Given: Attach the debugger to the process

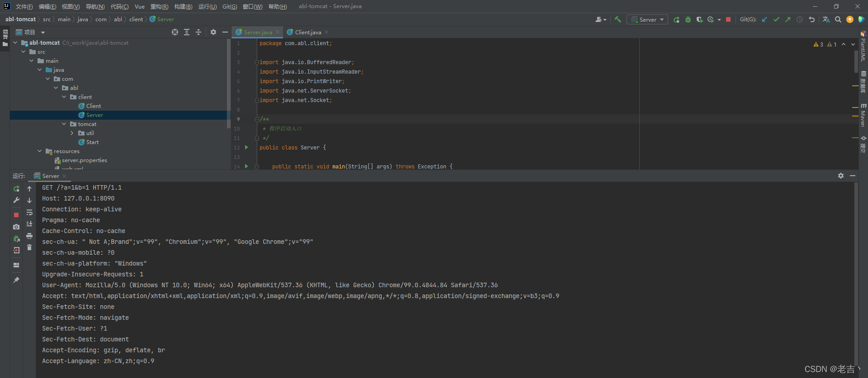Looking at the screenshot, I should click(16, 238).
